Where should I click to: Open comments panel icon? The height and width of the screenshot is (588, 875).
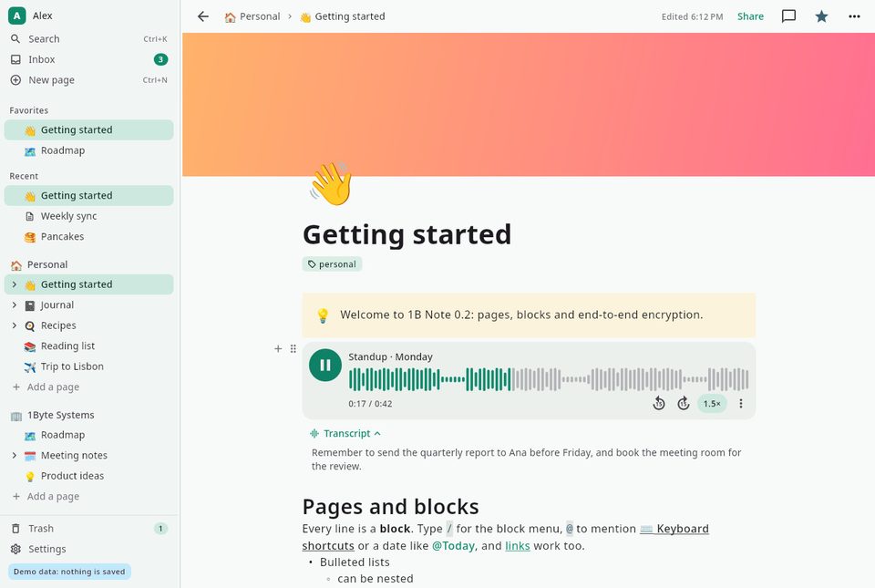[788, 16]
